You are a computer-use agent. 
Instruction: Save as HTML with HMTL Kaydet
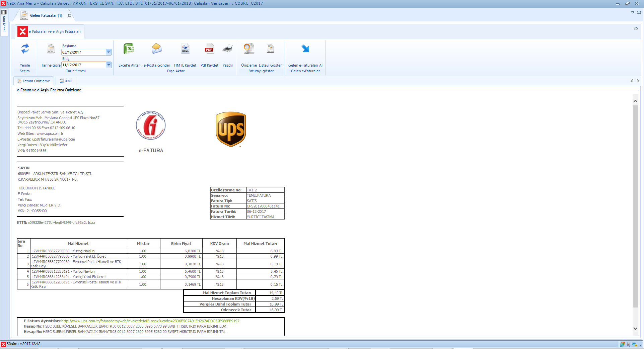coord(185,49)
